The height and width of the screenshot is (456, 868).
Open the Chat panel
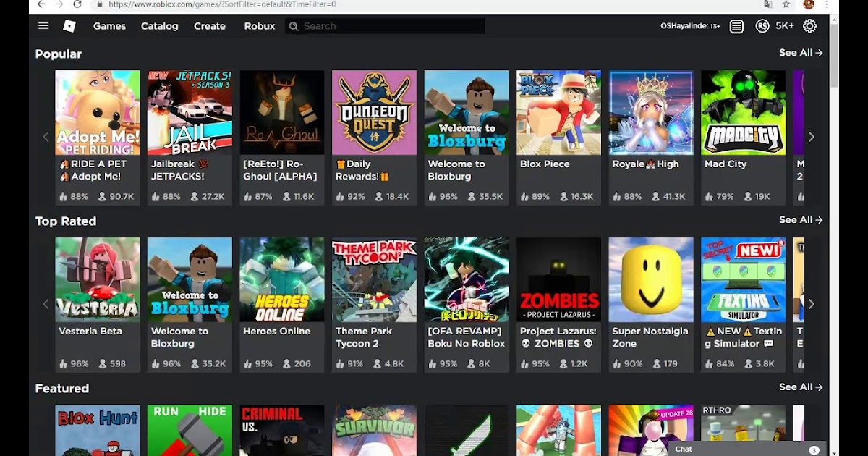pos(746,449)
